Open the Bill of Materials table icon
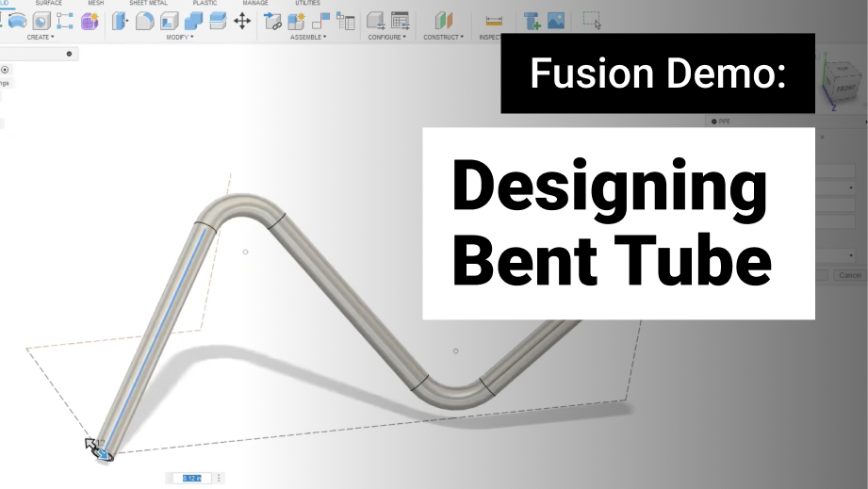The image size is (868, 489). pos(346,21)
